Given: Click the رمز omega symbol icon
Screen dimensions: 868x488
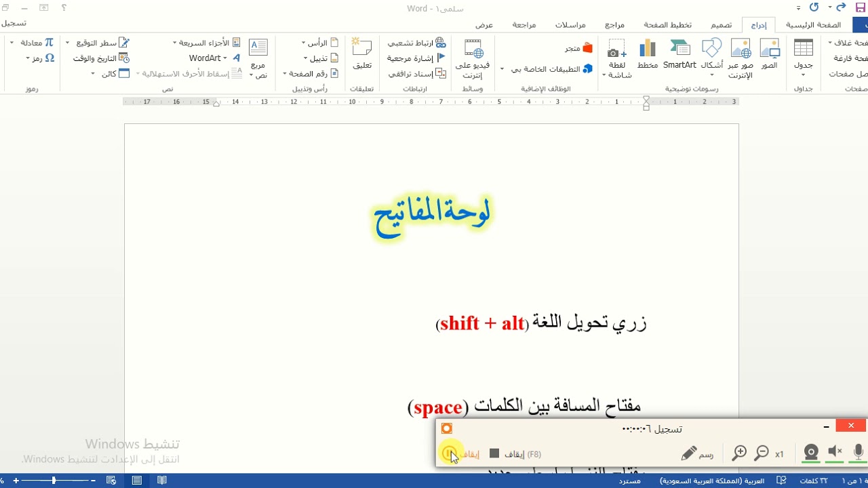Looking at the screenshot, I should point(49,58).
